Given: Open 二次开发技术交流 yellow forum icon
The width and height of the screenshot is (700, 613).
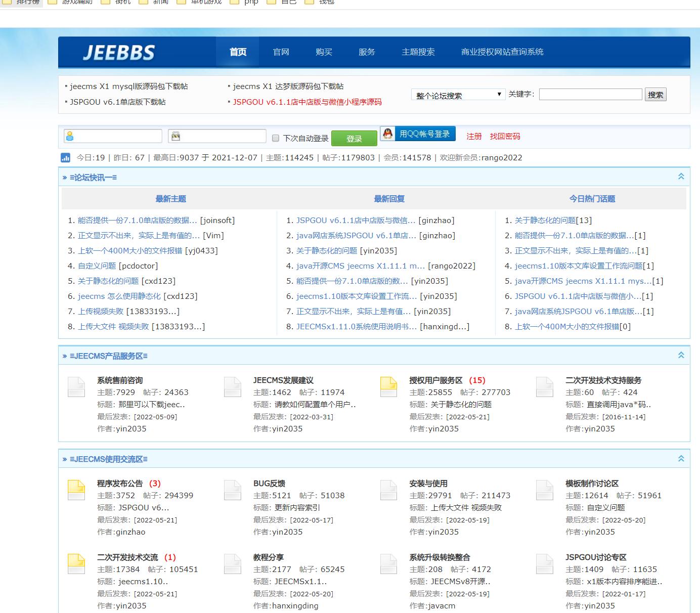Looking at the screenshot, I should (76, 564).
